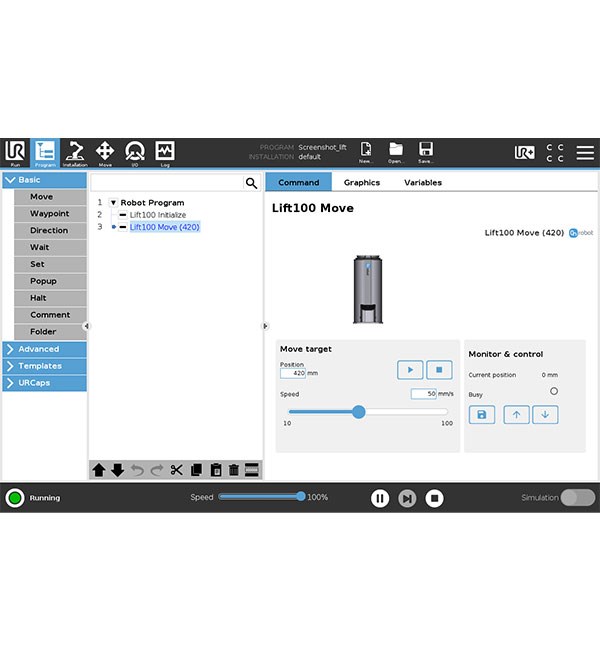Step the program forward
The height and width of the screenshot is (650, 600).
[x=407, y=498]
